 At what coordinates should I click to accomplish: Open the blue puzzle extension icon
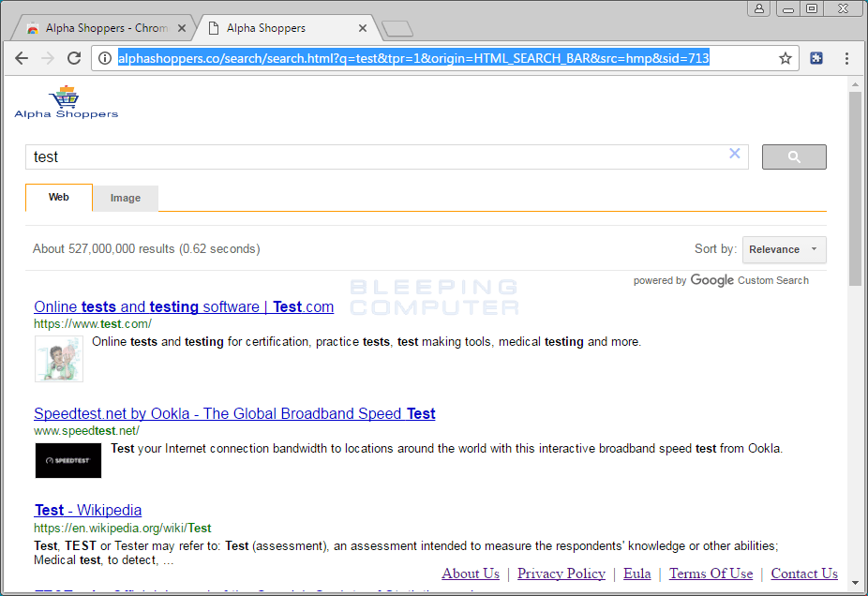point(816,58)
